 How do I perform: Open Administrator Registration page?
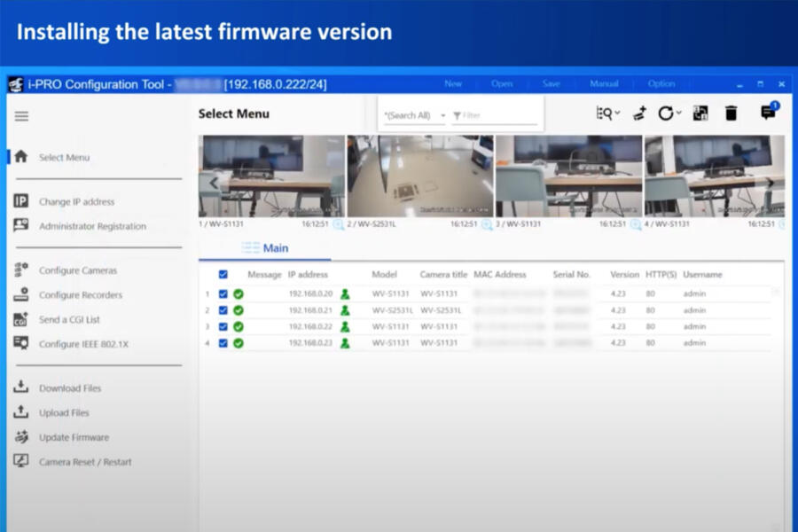(92, 226)
